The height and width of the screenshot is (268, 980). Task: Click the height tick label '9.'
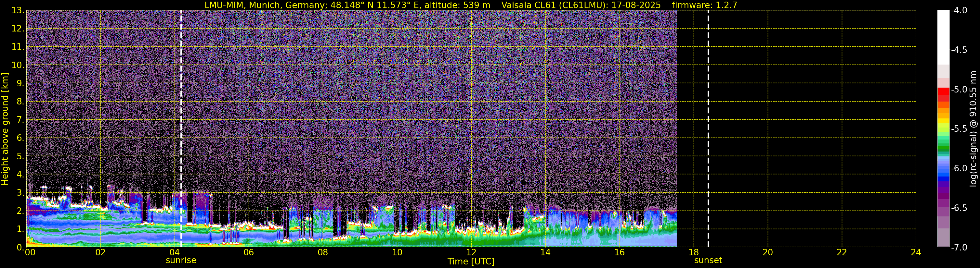(20, 83)
